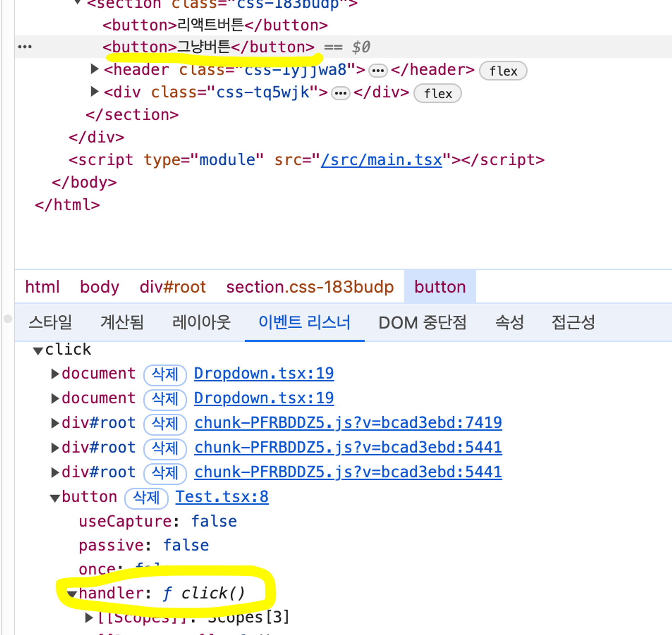Switch to DOM 중단점 tab

click(422, 322)
